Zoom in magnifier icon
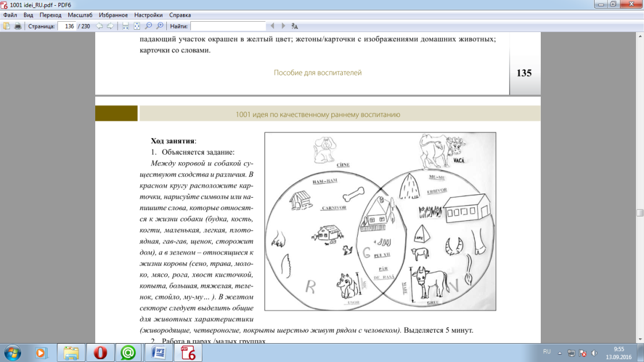Image resolution: width=644 pixels, height=362 pixels. point(160,26)
